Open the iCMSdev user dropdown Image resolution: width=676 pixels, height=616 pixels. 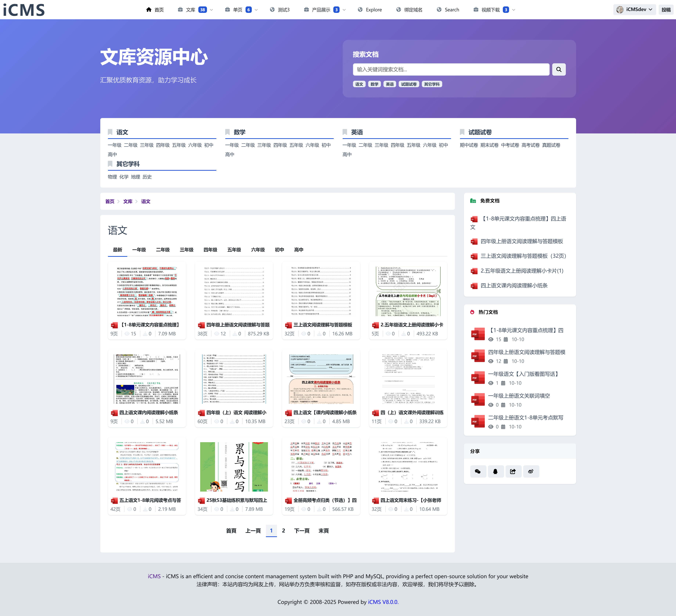(x=634, y=9)
